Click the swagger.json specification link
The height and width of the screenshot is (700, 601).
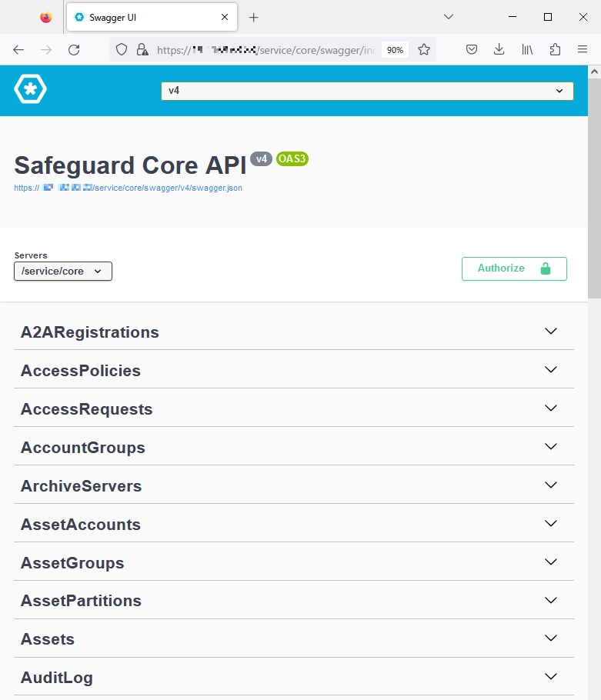point(129,188)
